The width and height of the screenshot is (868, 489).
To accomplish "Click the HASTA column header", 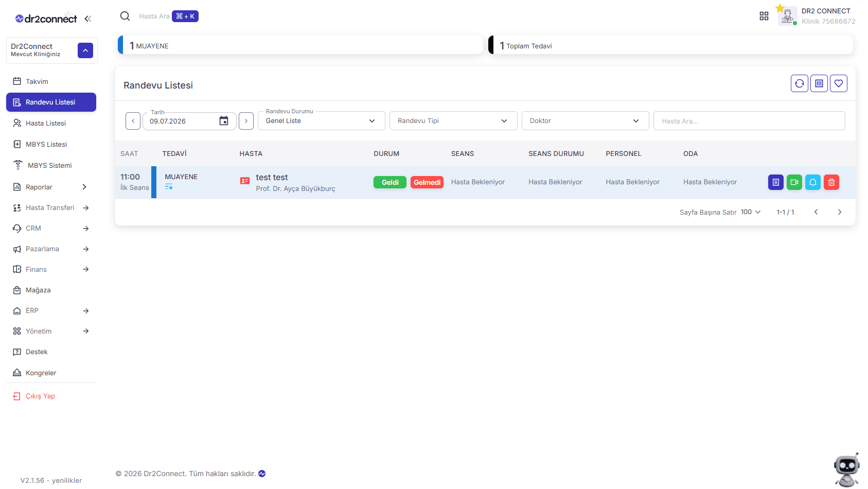I will coord(251,153).
